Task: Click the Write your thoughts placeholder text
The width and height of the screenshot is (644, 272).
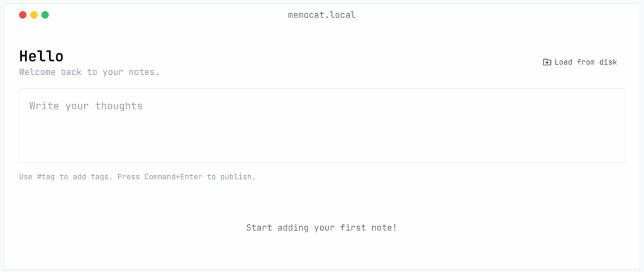Action: coord(86,106)
